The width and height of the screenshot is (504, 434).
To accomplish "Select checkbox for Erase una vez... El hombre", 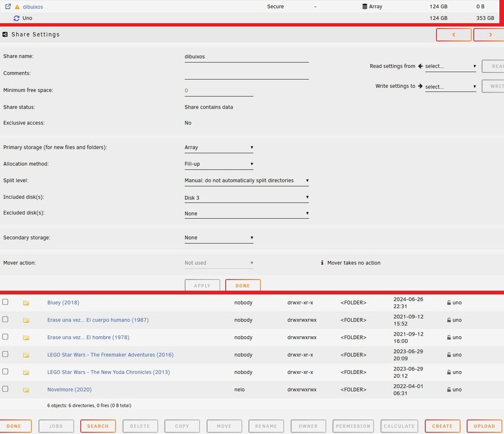I will pyautogui.click(x=5, y=336).
